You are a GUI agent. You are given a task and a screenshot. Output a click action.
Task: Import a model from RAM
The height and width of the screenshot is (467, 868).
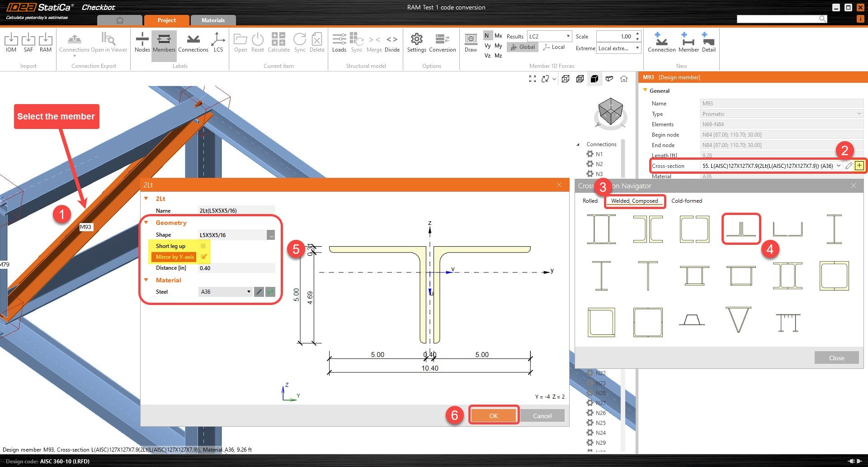pyautogui.click(x=46, y=43)
